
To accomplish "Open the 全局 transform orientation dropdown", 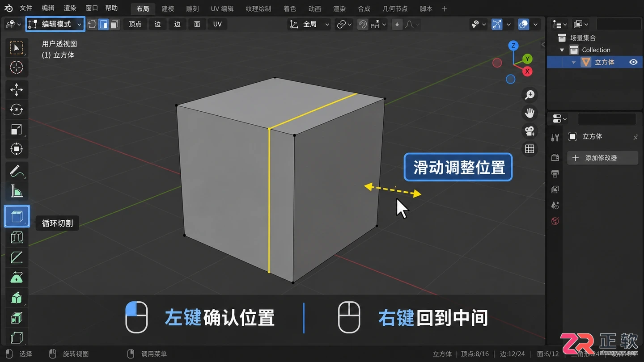I will pyautogui.click(x=309, y=24).
